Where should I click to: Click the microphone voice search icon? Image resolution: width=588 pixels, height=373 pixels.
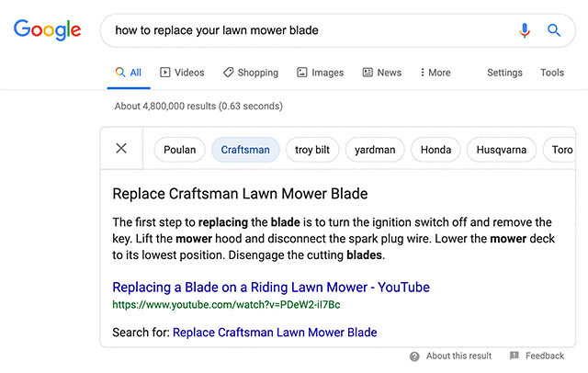pos(525,30)
